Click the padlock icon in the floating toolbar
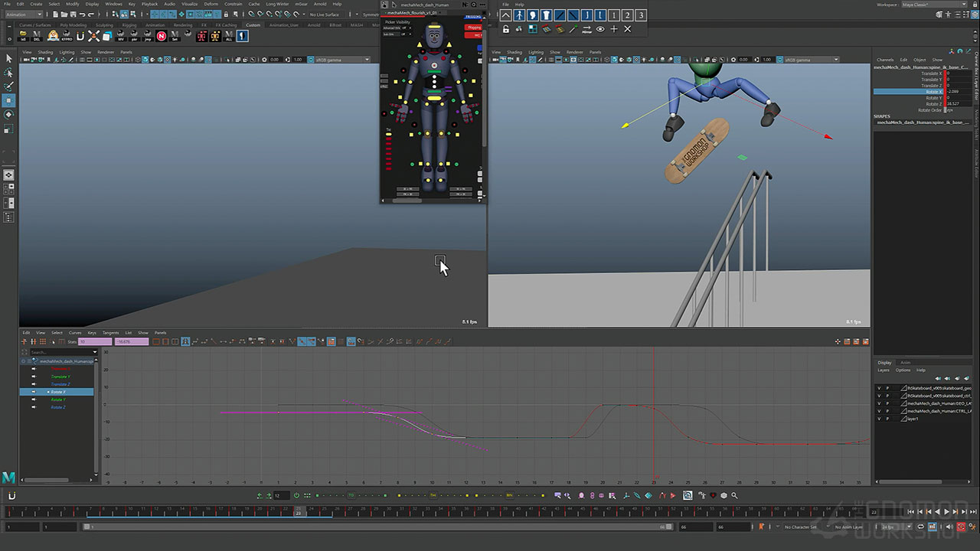 click(x=505, y=29)
